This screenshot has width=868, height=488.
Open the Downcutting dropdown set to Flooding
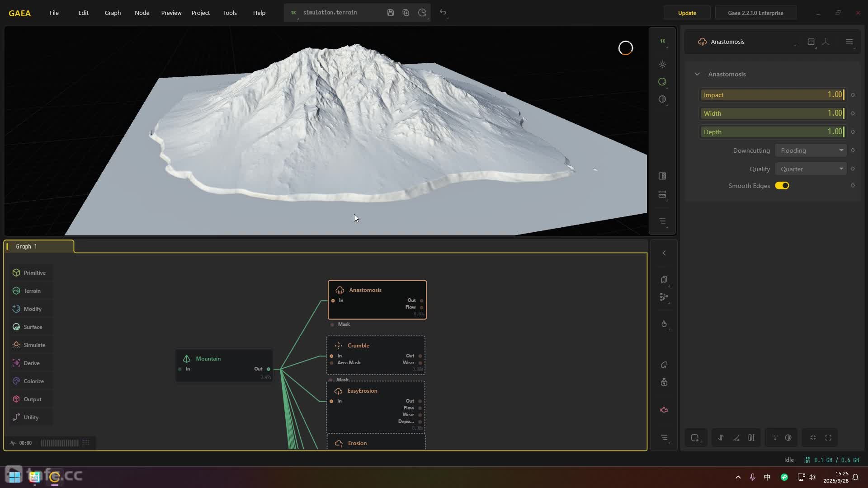[x=811, y=150]
